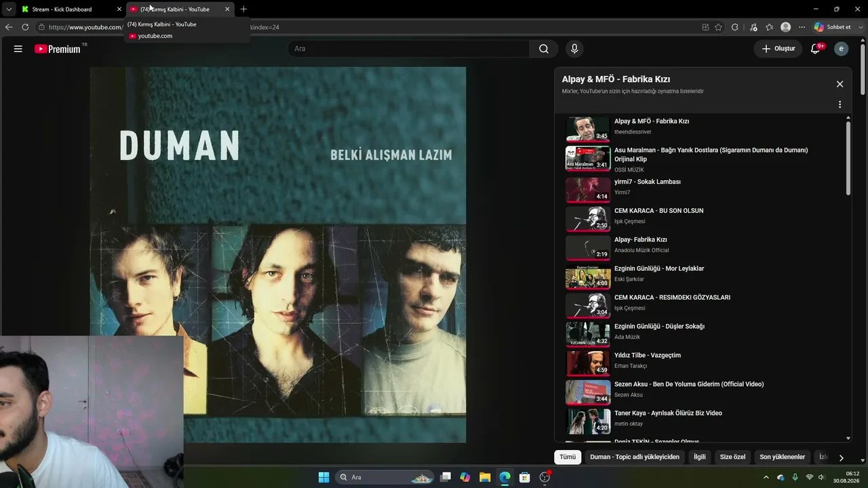Open File Explorer from the taskbar
Screen dimensions: 868x488
pos(485,477)
